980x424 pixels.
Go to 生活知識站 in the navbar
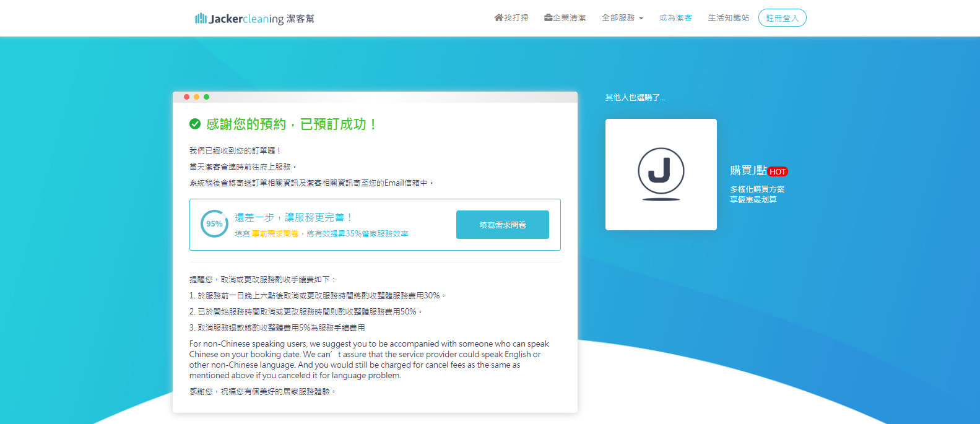tap(728, 18)
